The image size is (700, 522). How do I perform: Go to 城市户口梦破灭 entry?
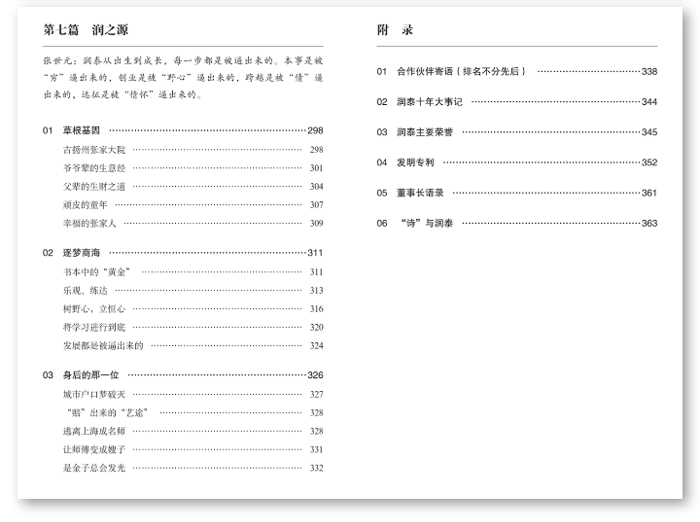point(94,394)
